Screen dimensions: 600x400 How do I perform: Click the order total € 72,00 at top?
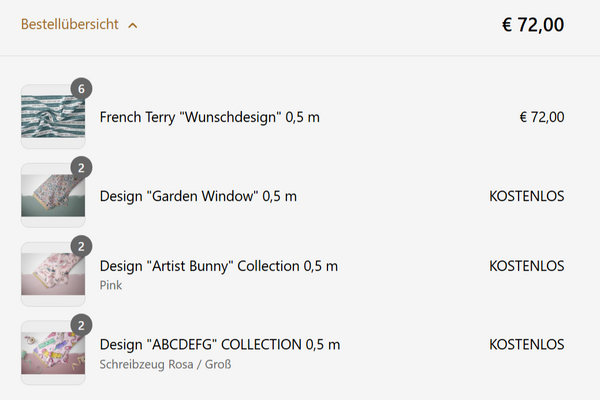pos(533,25)
